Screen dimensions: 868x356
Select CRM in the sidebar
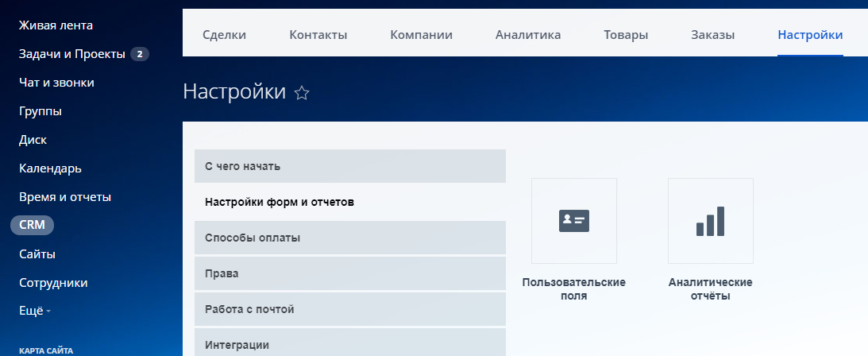(x=32, y=226)
